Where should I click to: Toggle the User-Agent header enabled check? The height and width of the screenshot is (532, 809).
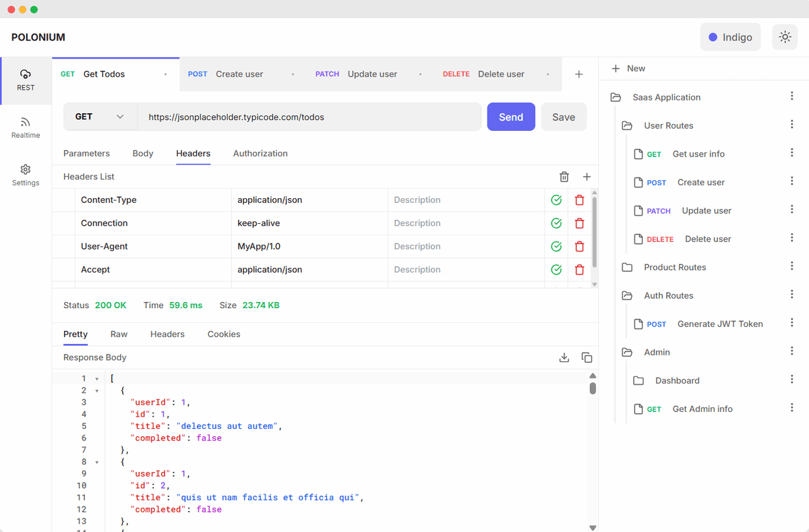(x=556, y=247)
